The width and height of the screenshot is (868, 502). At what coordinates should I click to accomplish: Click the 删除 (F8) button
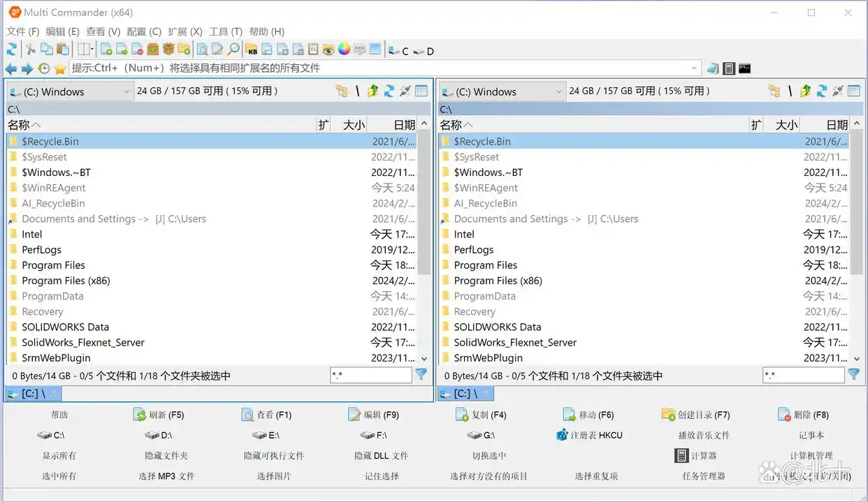(803, 415)
